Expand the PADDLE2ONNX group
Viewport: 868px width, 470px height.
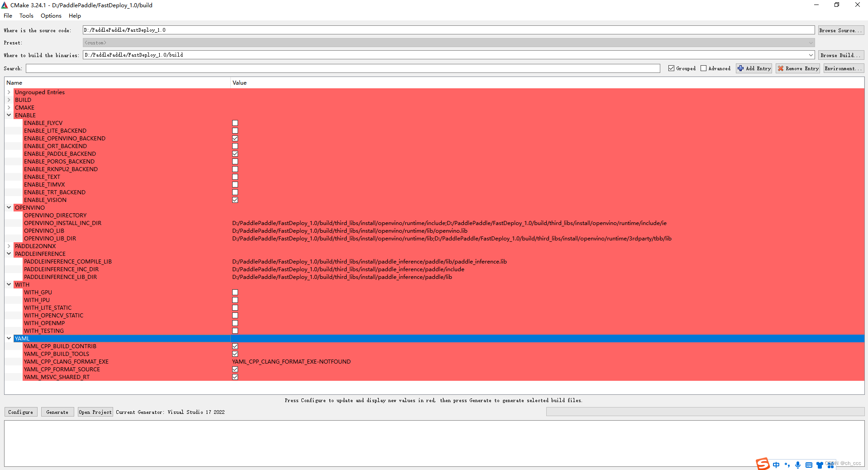tap(9, 246)
